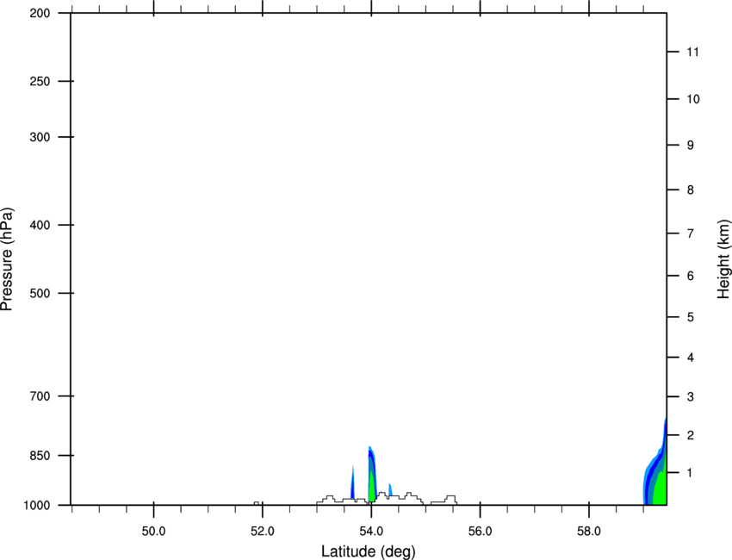The height and width of the screenshot is (560, 732).
Task: Click the Pressure (hPa) axis title
Action: pos(7,259)
